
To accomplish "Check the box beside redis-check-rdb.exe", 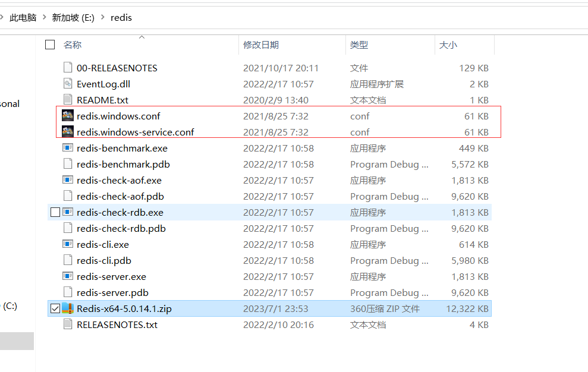I will [x=55, y=212].
